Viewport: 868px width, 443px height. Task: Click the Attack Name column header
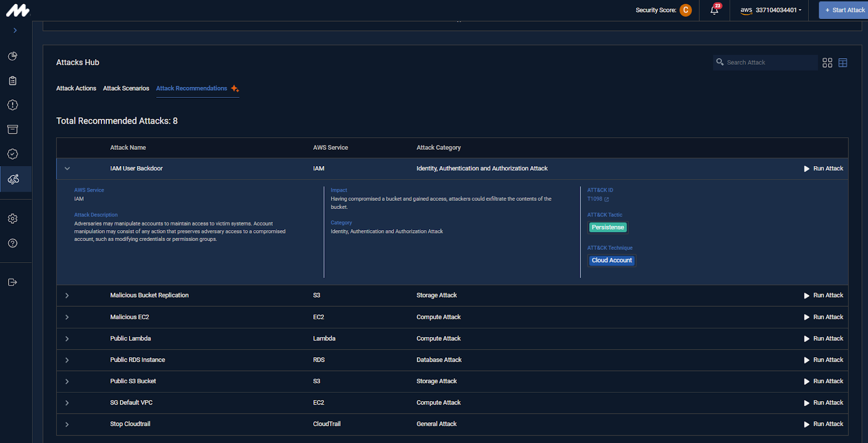pyautogui.click(x=128, y=148)
